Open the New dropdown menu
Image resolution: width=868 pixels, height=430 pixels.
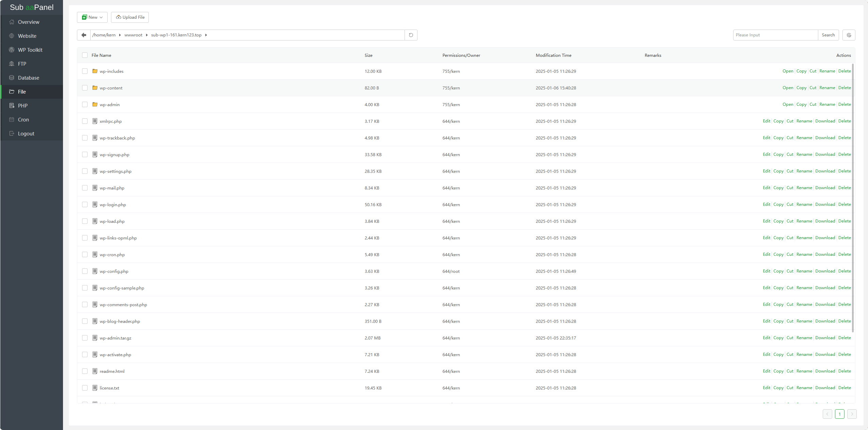(92, 17)
